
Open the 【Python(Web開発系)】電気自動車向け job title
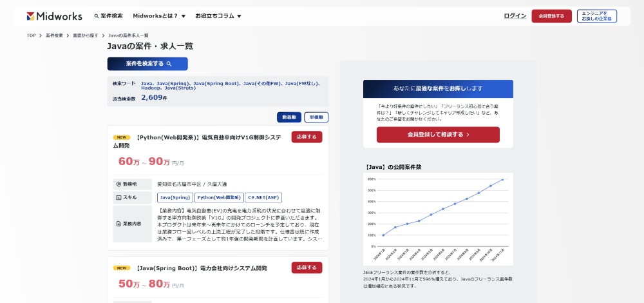pos(198,141)
